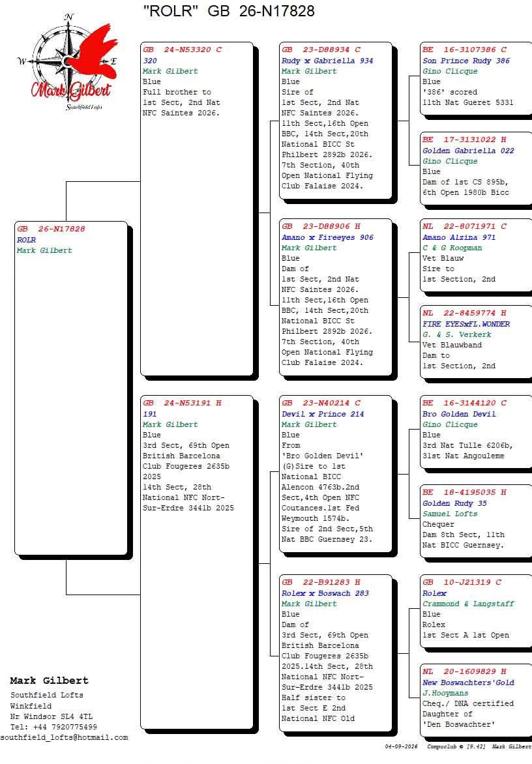Screen dimensions: 532x764
Task: Click the name Amano Alzina 971
Action: click(459, 237)
